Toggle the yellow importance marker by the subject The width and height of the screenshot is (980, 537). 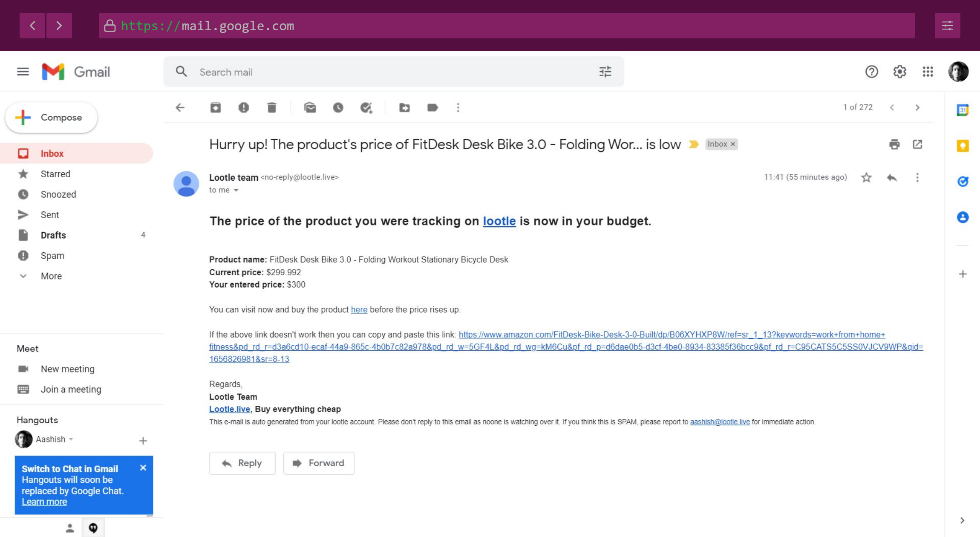click(x=694, y=144)
